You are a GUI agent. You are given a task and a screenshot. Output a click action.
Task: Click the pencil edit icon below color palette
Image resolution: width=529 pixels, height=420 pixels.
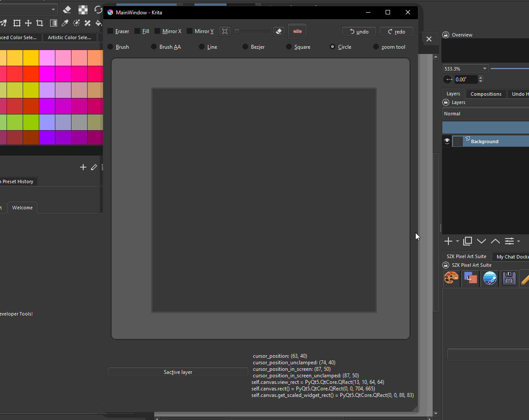[94, 167]
